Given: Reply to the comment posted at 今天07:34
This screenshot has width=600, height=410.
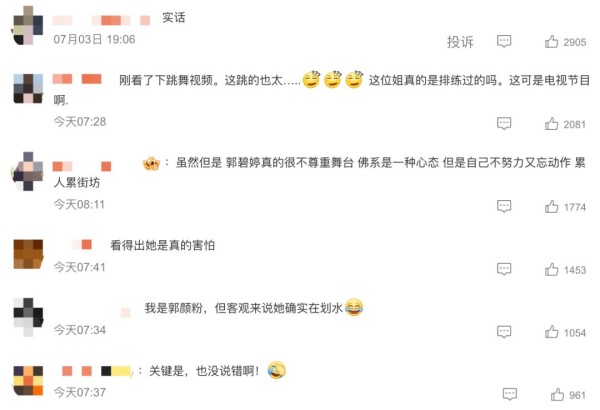Looking at the screenshot, I should tap(504, 332).
